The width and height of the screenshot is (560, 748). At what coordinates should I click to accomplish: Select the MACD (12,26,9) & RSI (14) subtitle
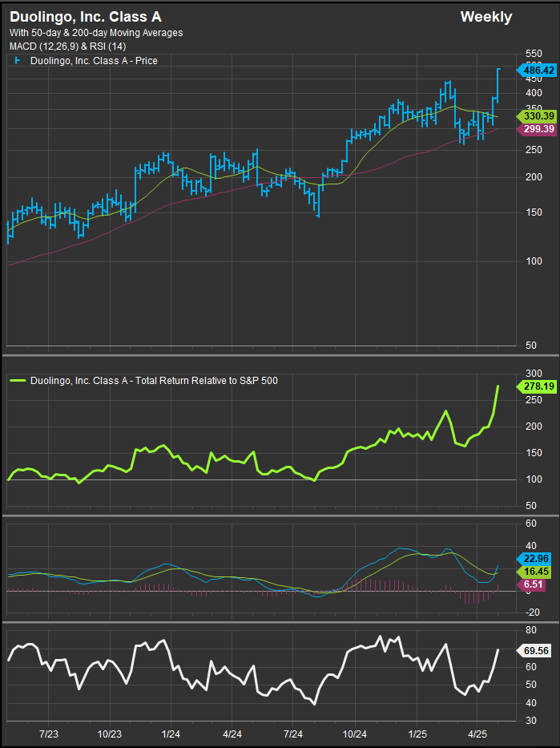(x=67, y=46)
